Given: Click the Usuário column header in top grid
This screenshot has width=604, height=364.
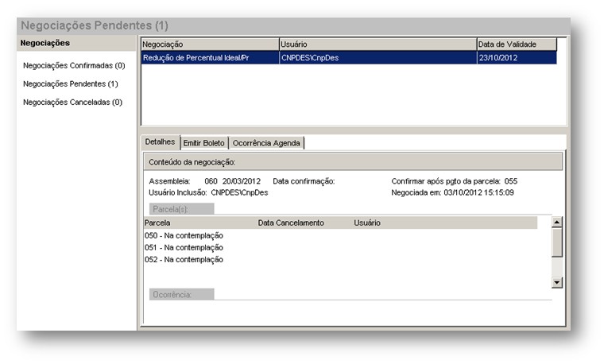Looking at the screenshot, I should [377, 45].
